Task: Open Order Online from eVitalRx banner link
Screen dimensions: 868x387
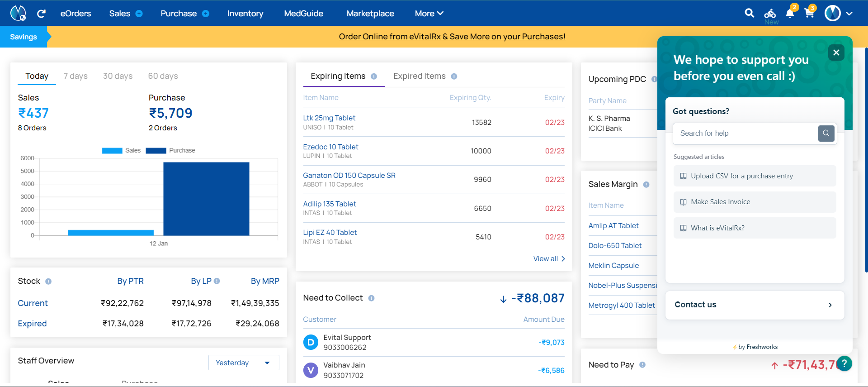Action: tap(452, 37)
